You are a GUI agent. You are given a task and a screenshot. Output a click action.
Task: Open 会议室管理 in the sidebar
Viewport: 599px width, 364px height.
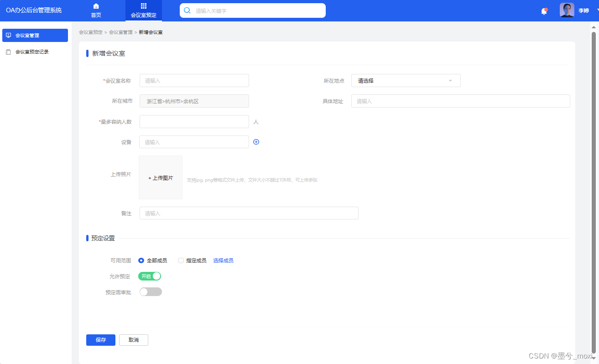pos(35,35)
